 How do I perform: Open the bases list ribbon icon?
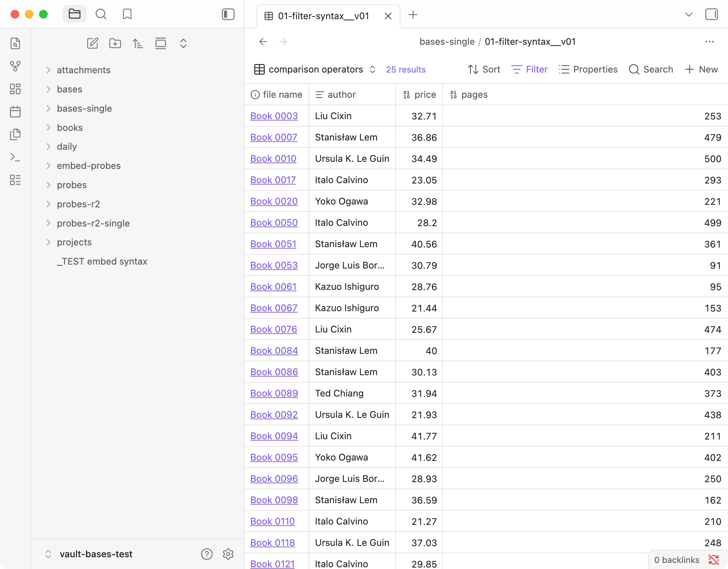tap(15, 180)
